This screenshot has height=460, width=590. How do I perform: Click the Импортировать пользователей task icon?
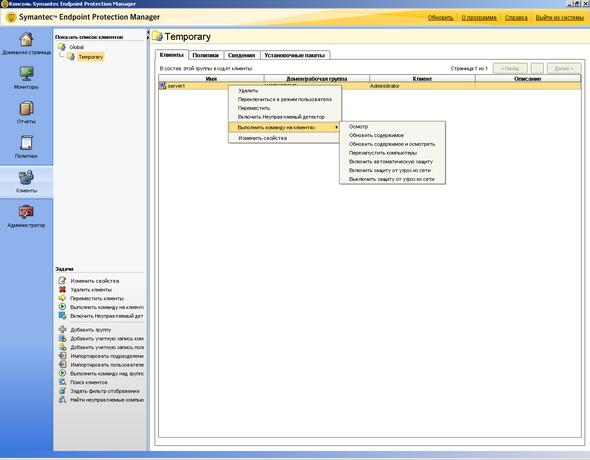coord(62,364)
